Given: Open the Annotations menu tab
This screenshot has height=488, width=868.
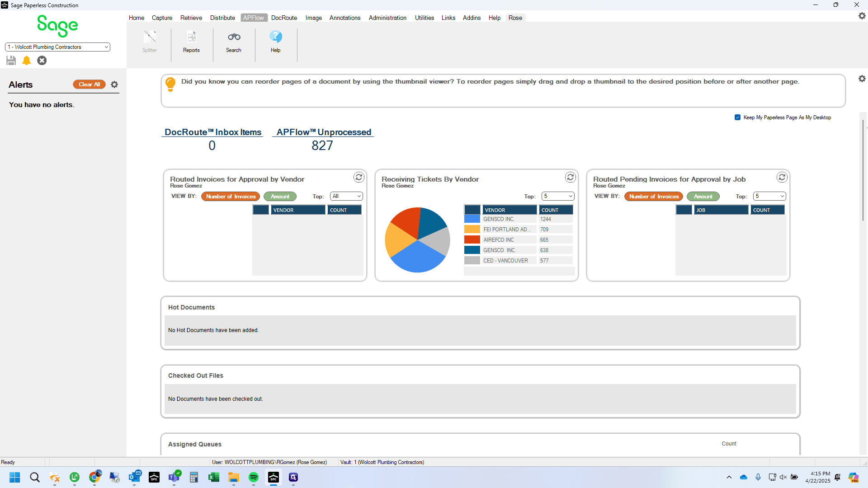Looking at the screenshot, I should click(345, 18).
